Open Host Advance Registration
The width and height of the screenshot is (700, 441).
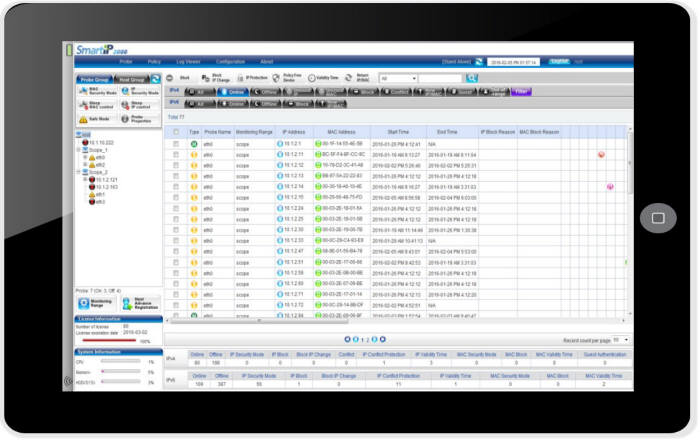pos(140,304)
